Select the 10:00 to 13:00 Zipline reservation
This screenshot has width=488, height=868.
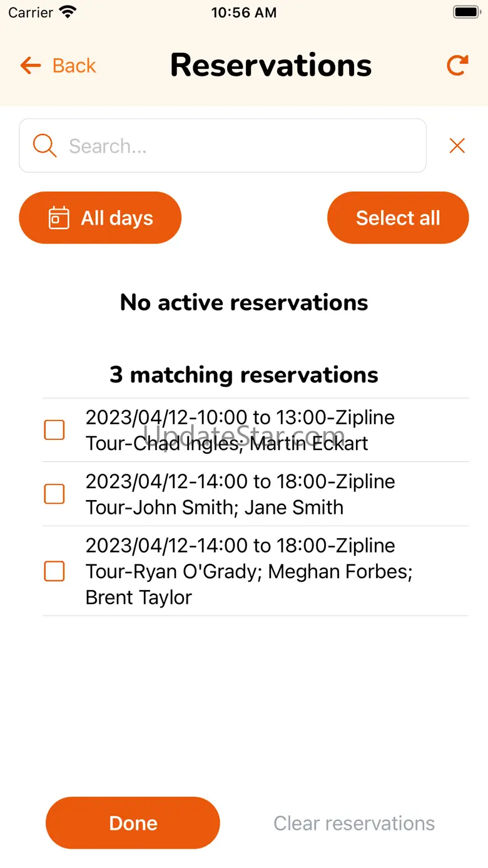(240, 430)
